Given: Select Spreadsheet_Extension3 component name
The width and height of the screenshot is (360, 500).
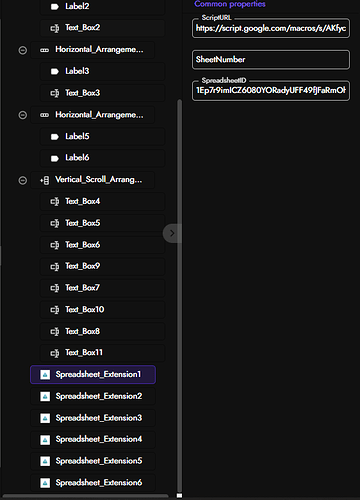Looking at the screenshot, I should 99,418.
